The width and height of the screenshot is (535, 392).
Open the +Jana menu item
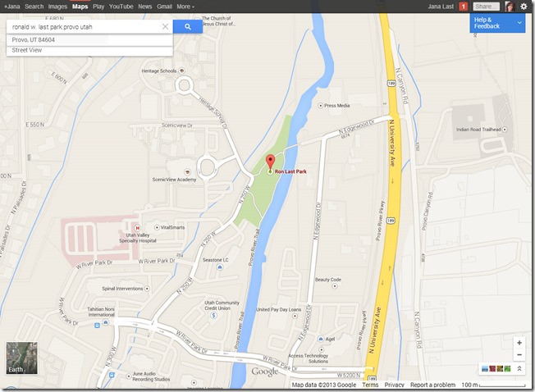pyautogui.click(x=11, y=7)
